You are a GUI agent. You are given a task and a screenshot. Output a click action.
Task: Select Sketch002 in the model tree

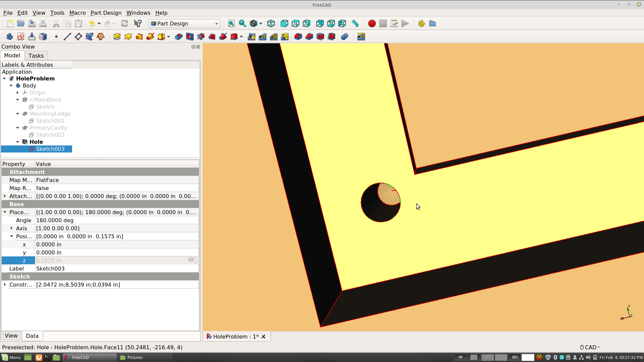point(50,135)
